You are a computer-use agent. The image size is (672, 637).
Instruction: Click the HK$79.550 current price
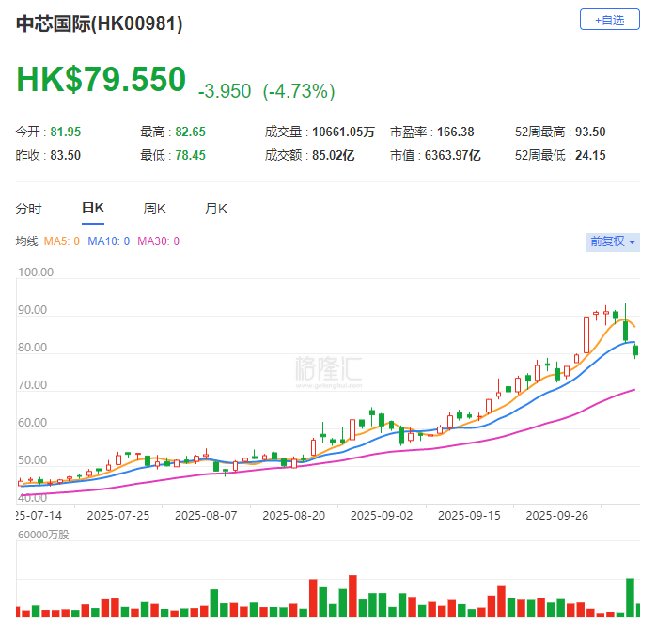tap(102, 80)
